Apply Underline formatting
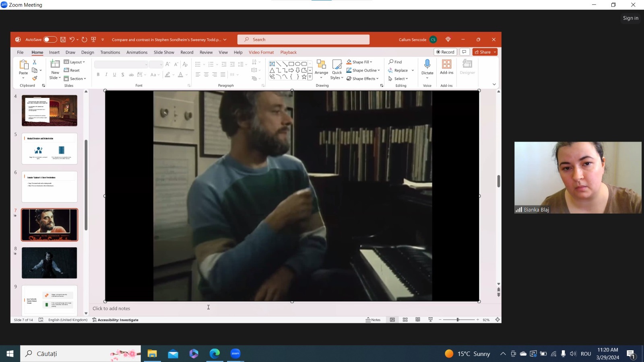644x362 pixels. tap(114, 74)
